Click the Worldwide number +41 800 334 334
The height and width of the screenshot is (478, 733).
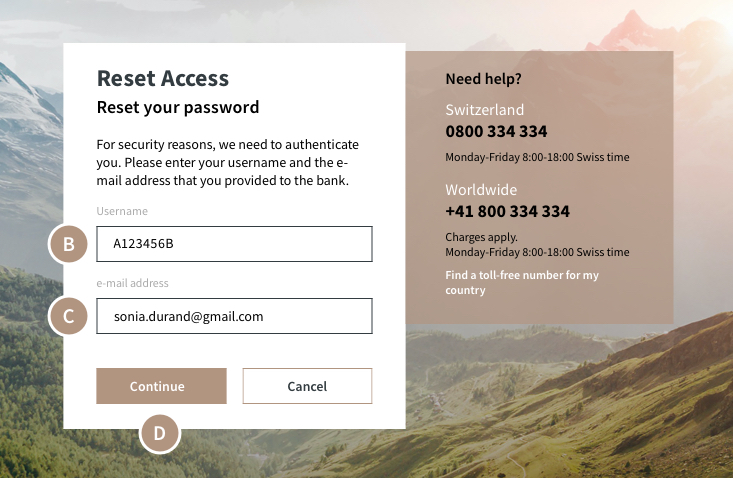point(507,211)
